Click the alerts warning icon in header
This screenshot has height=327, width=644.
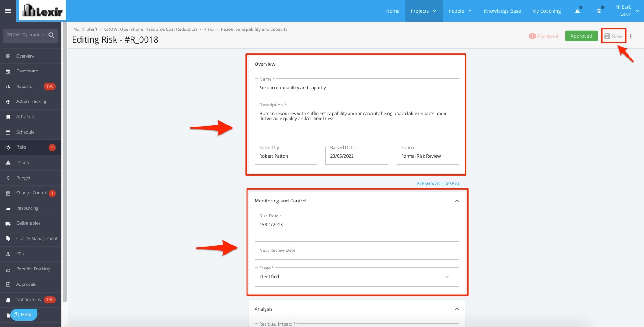pyautogui.click(x=578, y=11)
